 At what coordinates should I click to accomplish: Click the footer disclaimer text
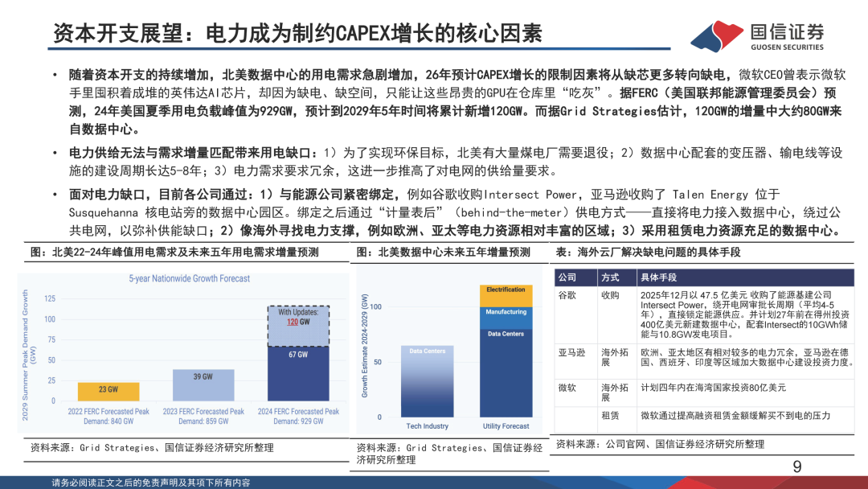(151, 483)
